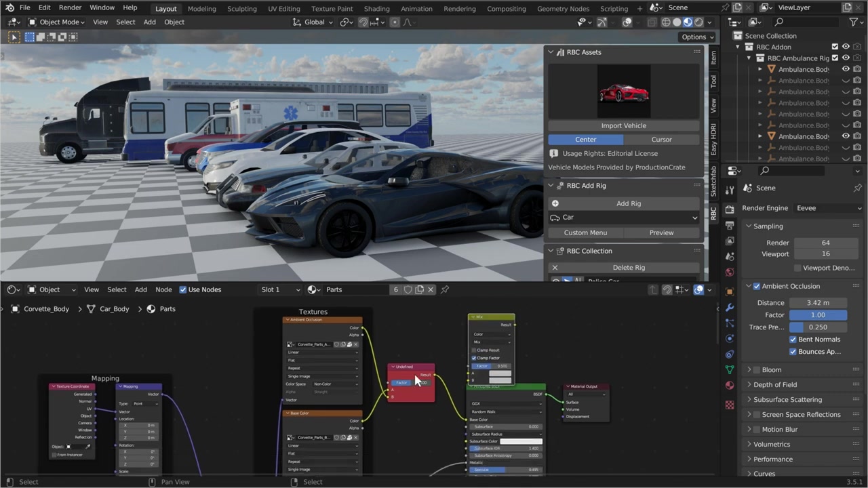Open the Render menu
Viewport: 868px width, 488px height.
tap(70, 7)
